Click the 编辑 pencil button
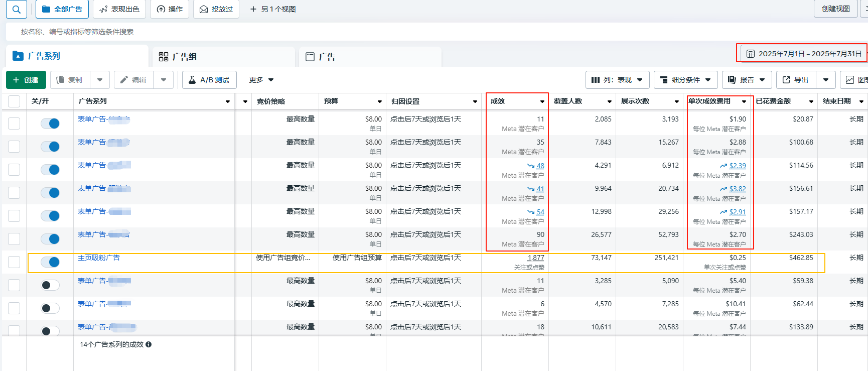Viewport: 868px width, 371px height. [x=134, y=80]
